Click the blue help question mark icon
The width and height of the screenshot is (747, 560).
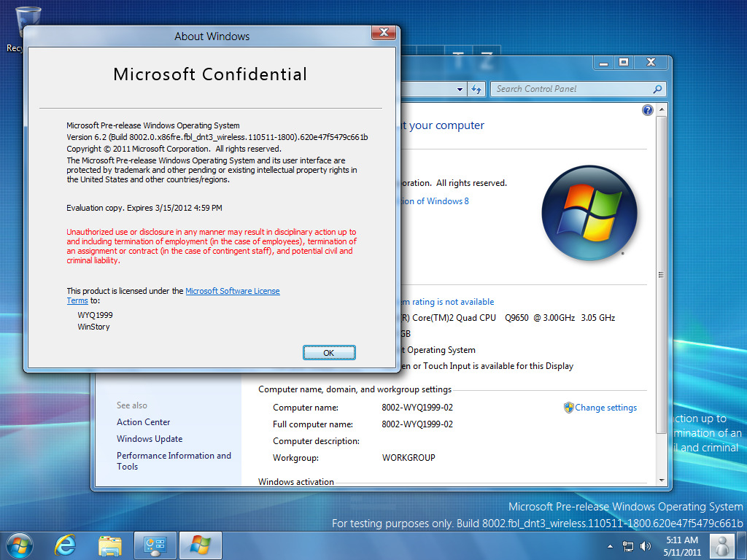647,110
